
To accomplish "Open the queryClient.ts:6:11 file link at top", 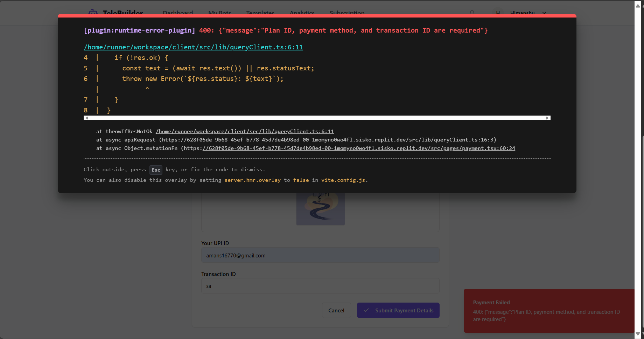I will point(193,47).
